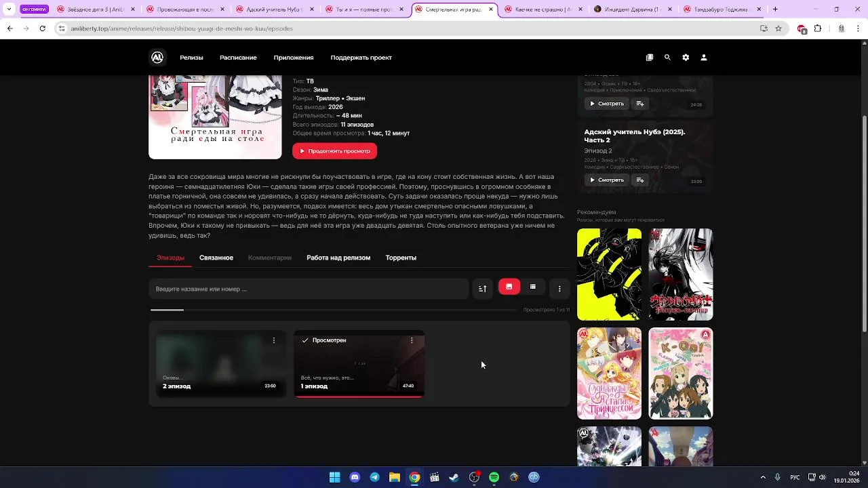Open the three-dot menu on episode 2 card
Screen dimensions: 868x488
pos(274,340)
